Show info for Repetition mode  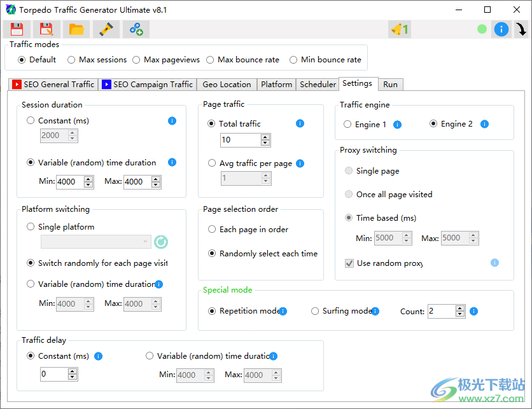tap(283, 311)
